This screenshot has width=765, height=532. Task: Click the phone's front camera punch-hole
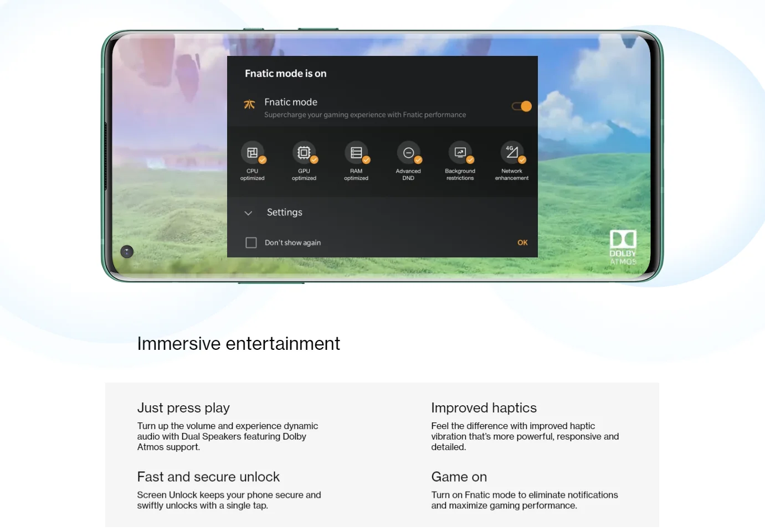click(x=127, y=252)
